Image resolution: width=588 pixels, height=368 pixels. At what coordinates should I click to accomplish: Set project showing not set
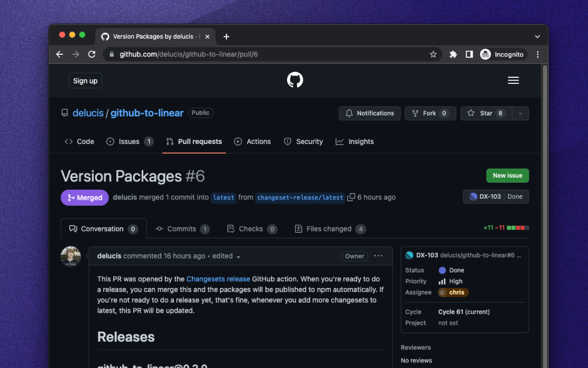click(448, 323)
